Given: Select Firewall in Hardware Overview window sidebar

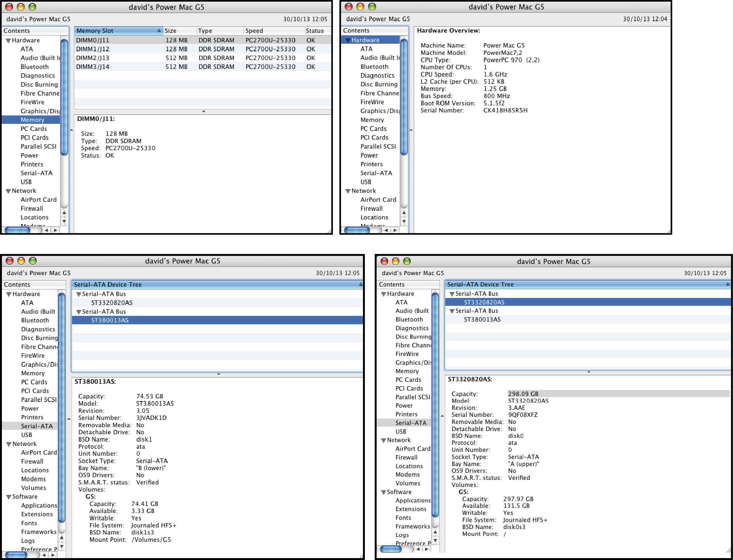Looking at the screenshot, I should click(371, 208).
